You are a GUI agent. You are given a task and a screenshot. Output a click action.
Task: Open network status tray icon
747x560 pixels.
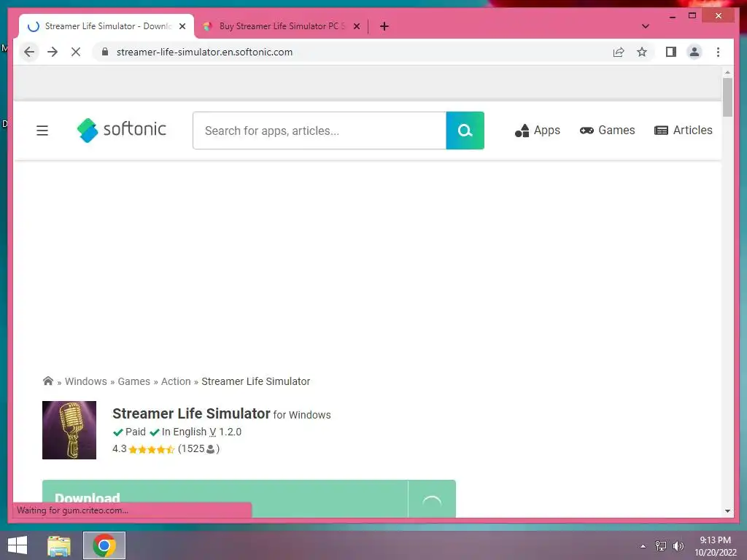661,546
